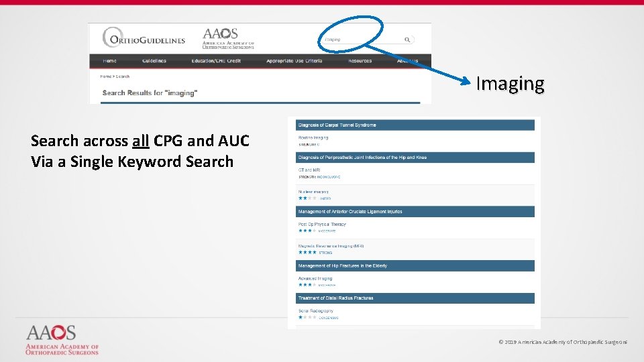Open the Home menu item
Viewport: 644px width, 362px height.
point(109,61)
